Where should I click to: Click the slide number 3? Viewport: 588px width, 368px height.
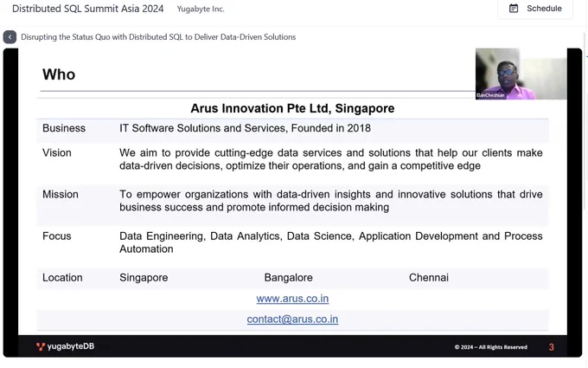552,347
